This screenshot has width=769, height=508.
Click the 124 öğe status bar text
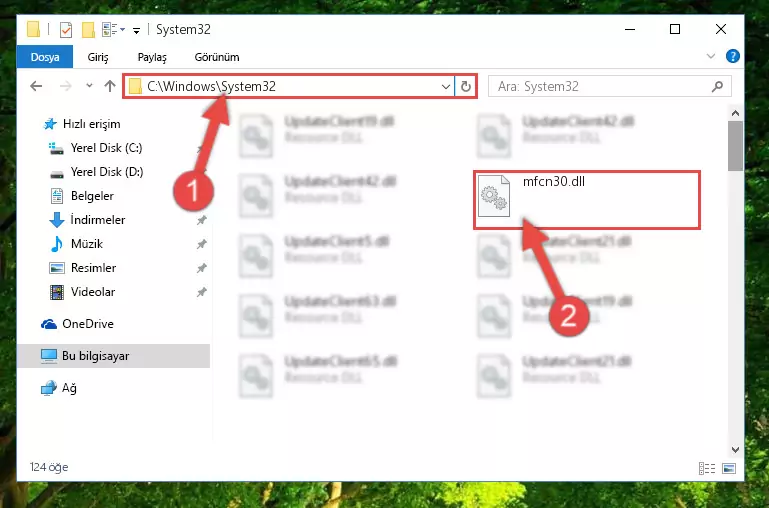pos(49,467)
